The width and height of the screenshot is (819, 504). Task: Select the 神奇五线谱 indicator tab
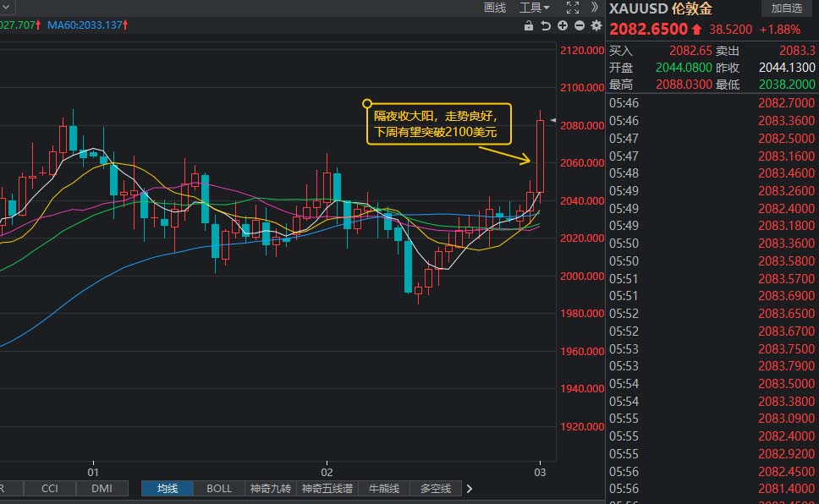click(327, 488)
